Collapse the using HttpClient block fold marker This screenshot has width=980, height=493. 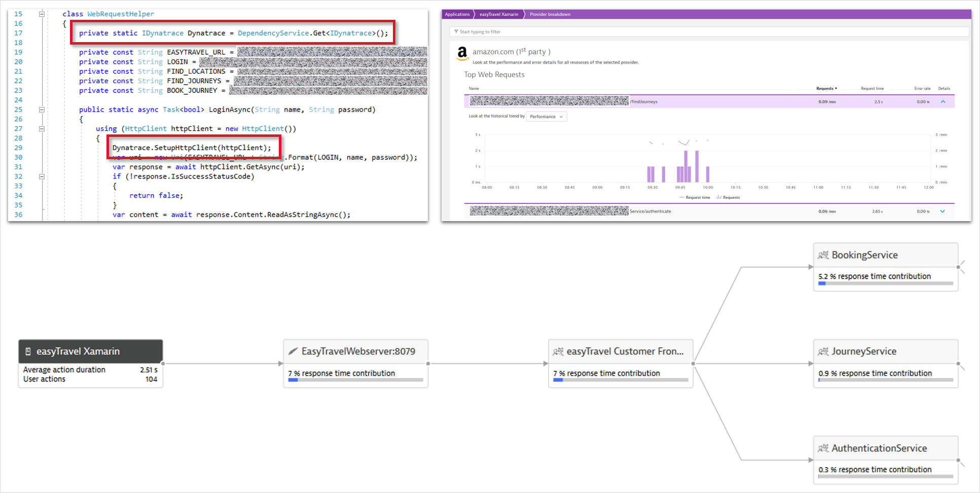click(42, 129)
